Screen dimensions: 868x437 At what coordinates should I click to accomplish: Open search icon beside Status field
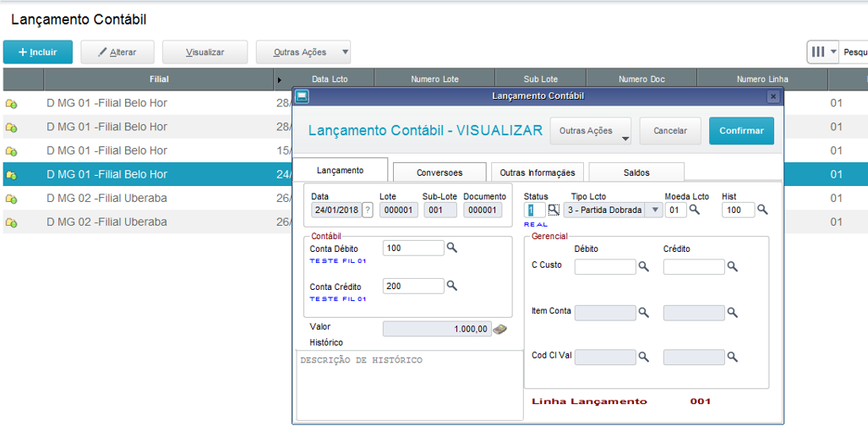(x=554, y=210)
